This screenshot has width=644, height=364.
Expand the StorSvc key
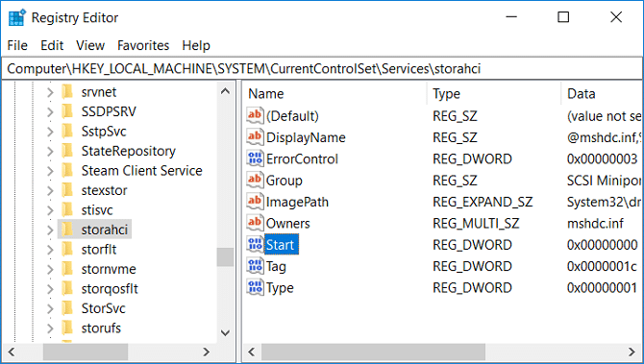tap(50, 309)
